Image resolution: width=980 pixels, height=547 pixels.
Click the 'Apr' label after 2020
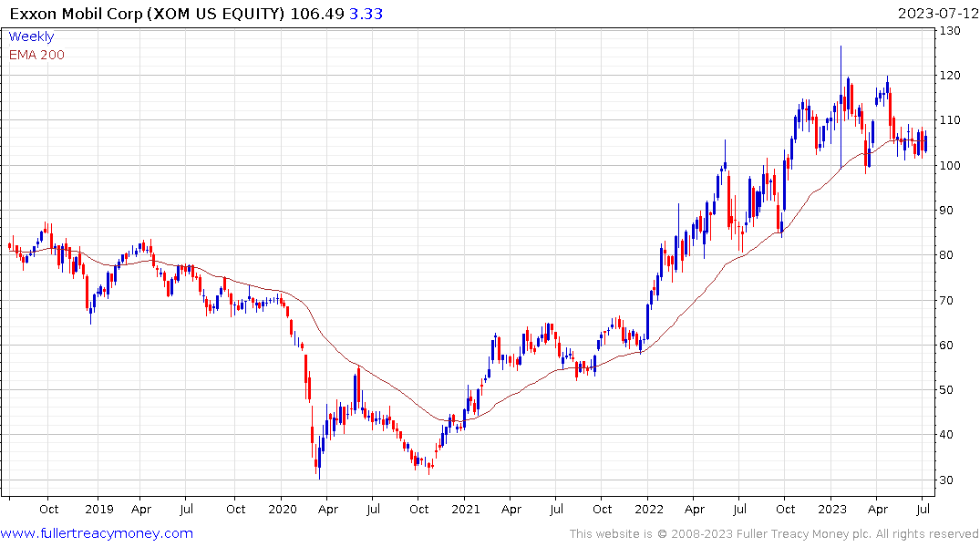327,510
